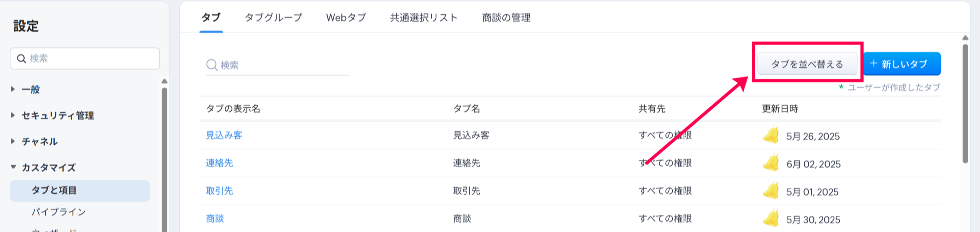Click bell icon in 商談 row
Image resolution: width=980 pixels, height=232 pixels.
coord(771,219)
